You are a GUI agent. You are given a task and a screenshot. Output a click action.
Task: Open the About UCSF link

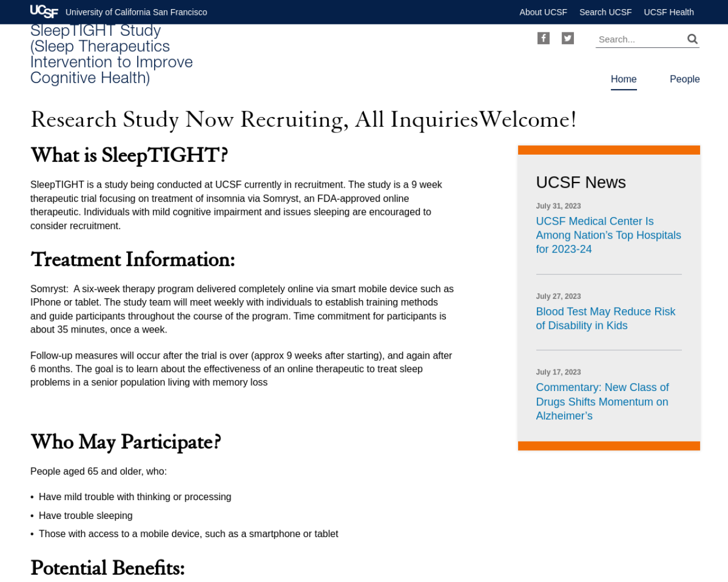(x=543, y=12)
